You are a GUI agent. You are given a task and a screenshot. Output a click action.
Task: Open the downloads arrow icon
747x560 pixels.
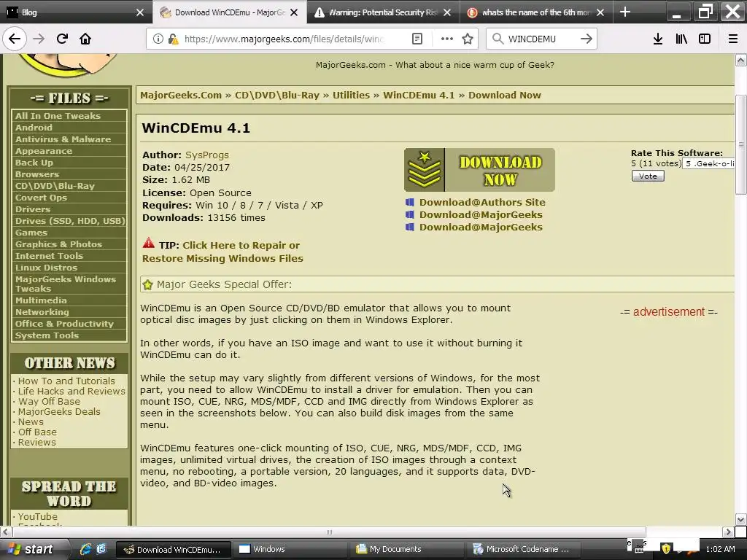658,39
